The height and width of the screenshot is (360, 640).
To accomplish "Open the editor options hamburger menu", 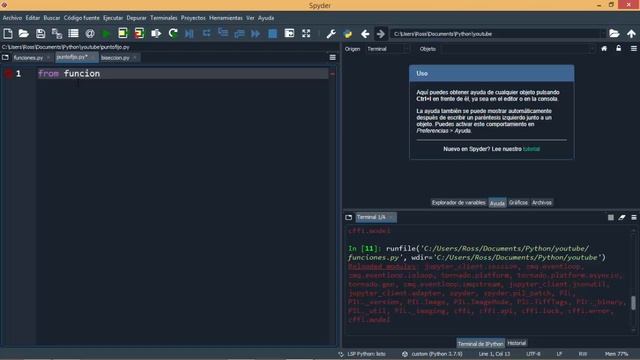I will point(333,58).
